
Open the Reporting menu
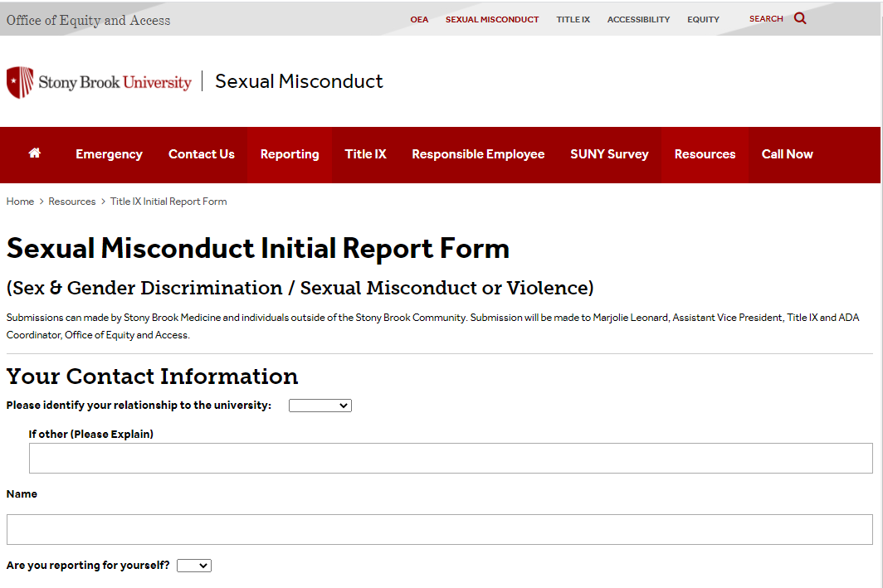click(x=290, y=154)
